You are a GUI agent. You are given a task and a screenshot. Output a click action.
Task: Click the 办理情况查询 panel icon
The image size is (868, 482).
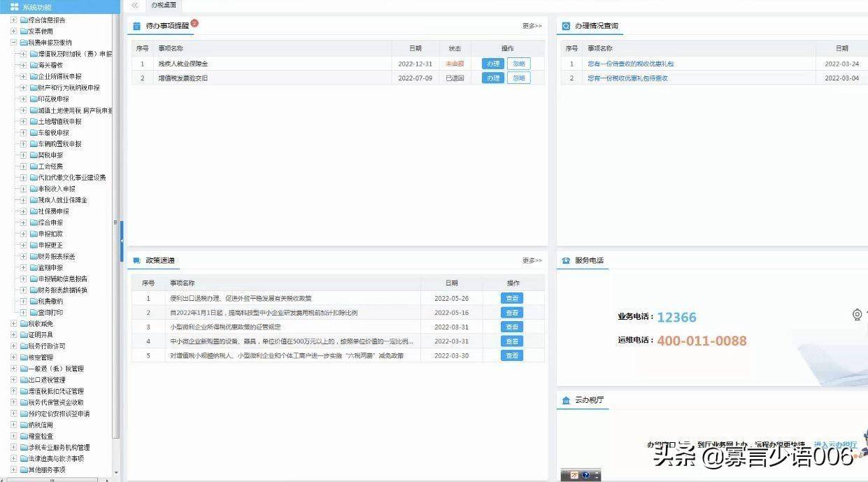[x=566, y=26]
